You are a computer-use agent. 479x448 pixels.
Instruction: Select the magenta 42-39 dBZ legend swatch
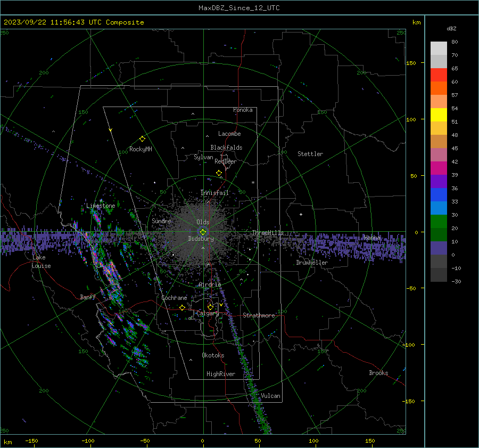tap(439, 168)
